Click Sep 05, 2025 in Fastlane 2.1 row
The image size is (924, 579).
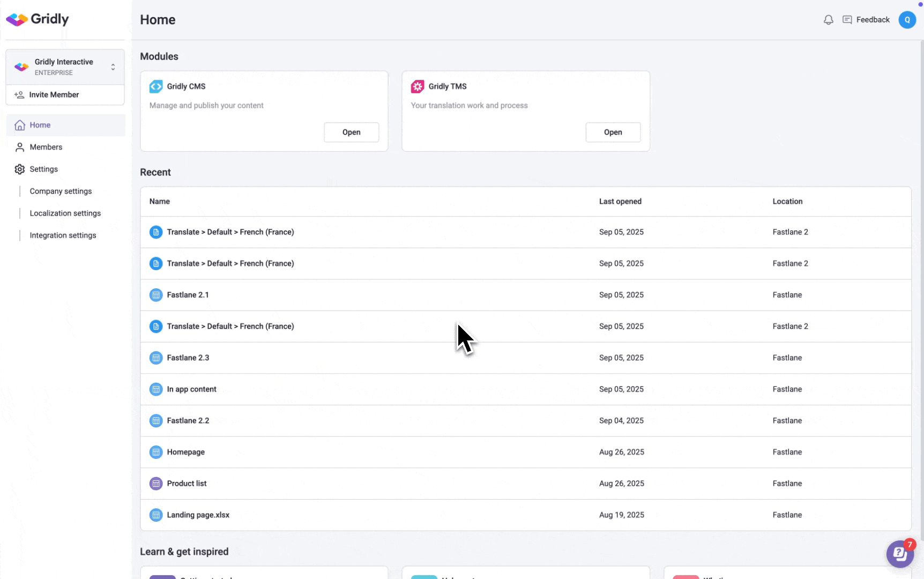tap(621, 295)
